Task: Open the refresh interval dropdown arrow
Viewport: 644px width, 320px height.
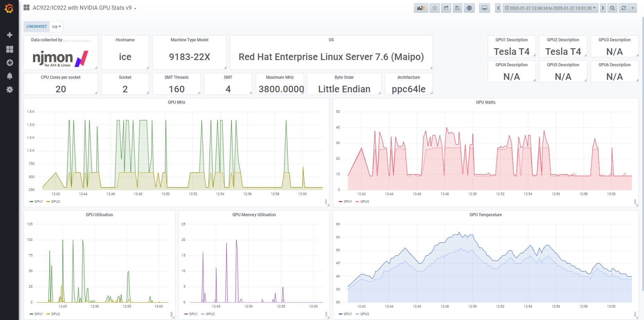Action: coord(633,8)
